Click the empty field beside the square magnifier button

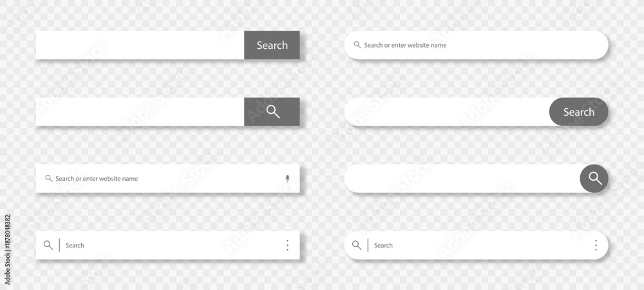tap(140, 112)
